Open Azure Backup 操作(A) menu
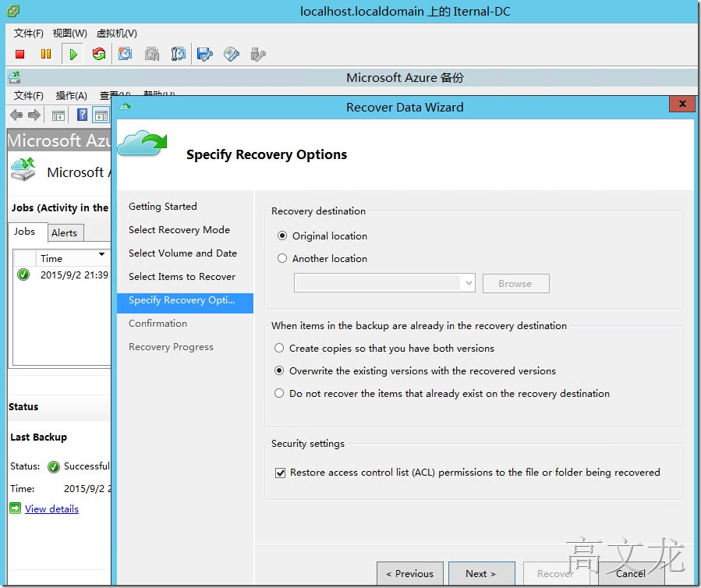The height and width of the screenshot is (588, 701). click(72, 95)
